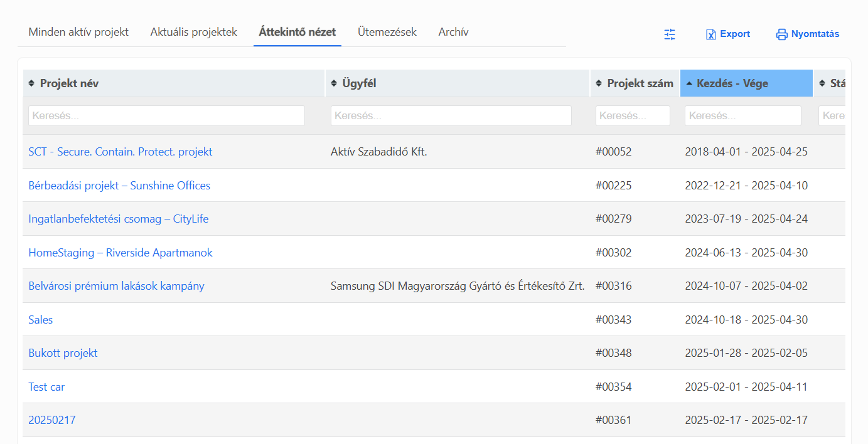Screen dimensions: 868x444
Task: Go to the Archív tab
Action: tap(453, 32)
